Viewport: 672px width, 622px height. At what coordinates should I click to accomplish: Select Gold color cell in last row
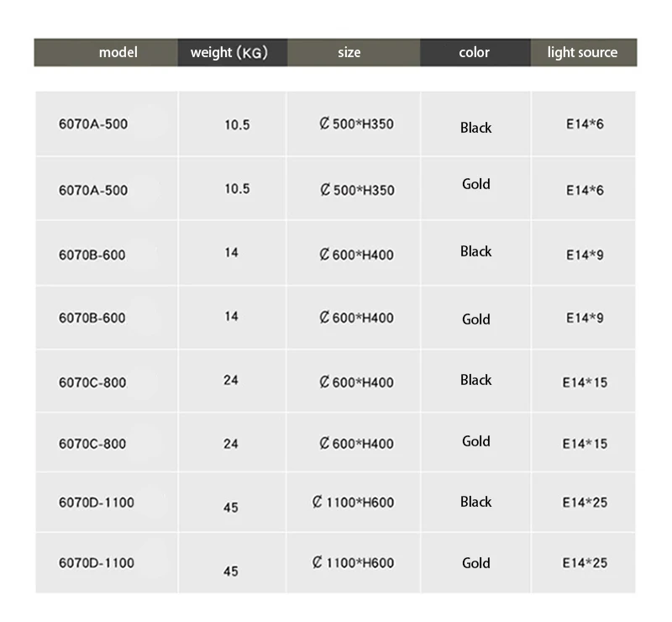(x=475, y=563)
